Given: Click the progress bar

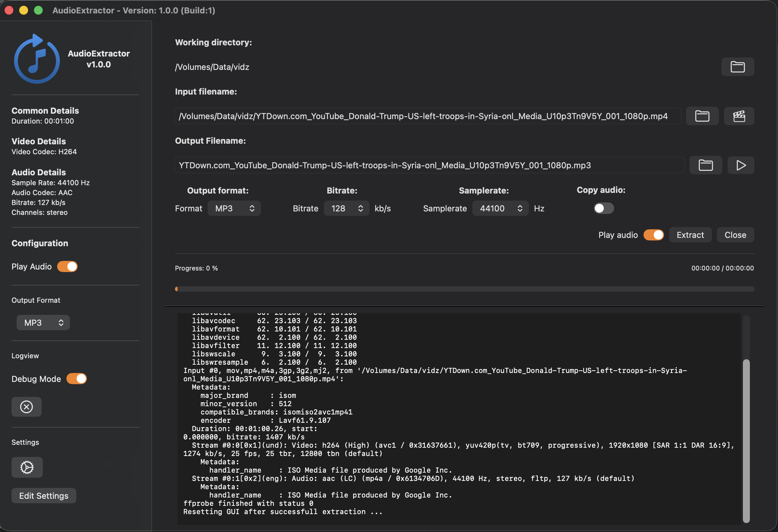Looking at the screenshot, I should coord(464,289).
